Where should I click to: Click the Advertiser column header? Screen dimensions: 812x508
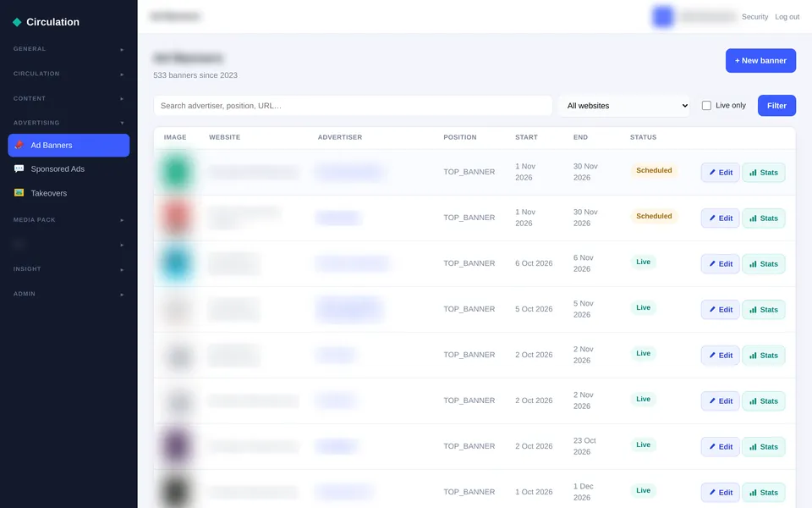click(340, 137)
